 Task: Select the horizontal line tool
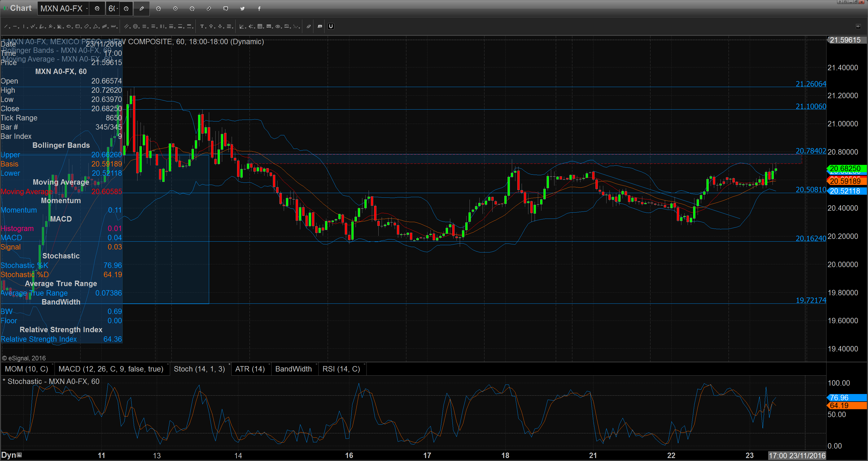15,26
